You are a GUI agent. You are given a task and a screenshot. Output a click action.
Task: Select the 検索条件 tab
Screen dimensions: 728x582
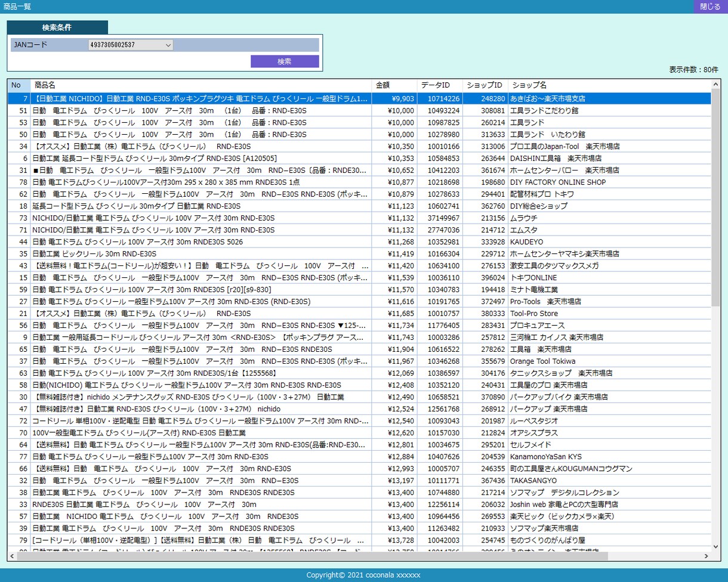[57, 27]
